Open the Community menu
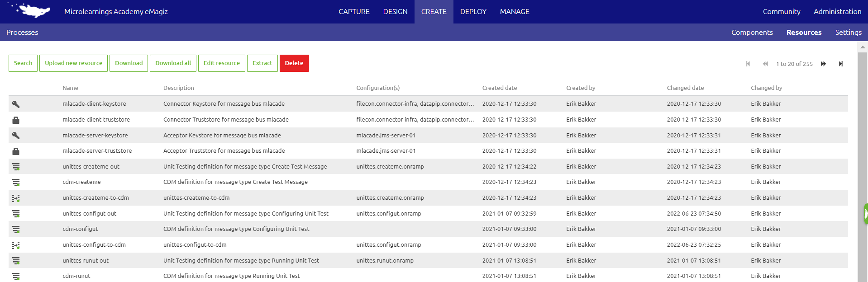This screenshot has width=868, height=282. point(782,12)
